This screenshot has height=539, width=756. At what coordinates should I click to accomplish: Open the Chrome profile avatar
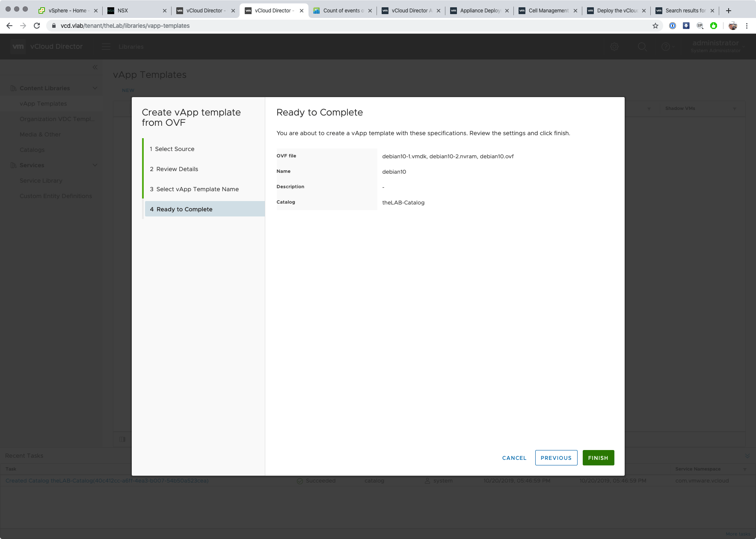732,26
